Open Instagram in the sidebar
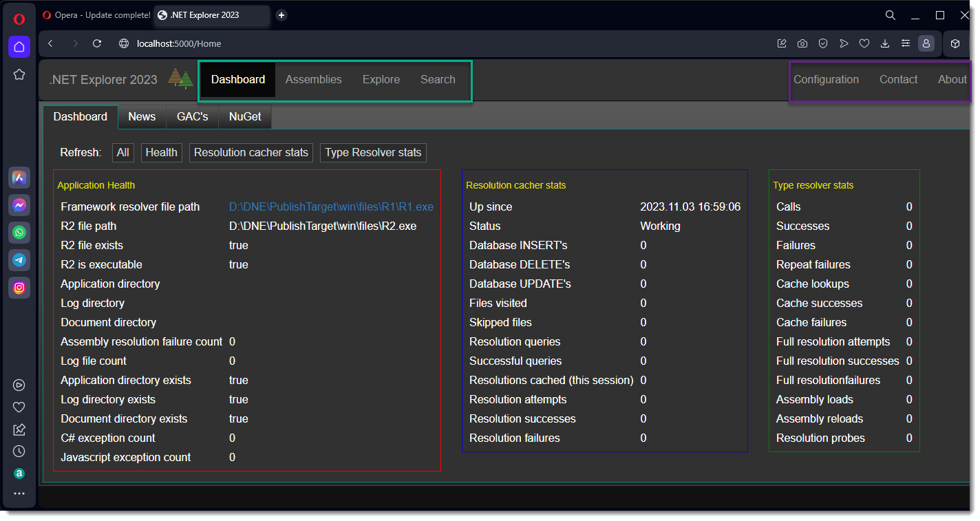This screenshot has height=521, width=980. tap(19, 288)
